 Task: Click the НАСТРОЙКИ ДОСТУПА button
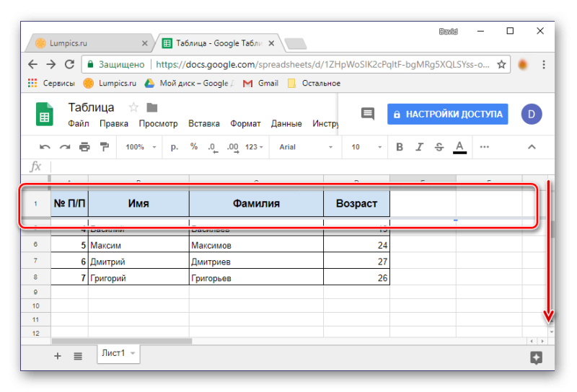coord(447,114)
